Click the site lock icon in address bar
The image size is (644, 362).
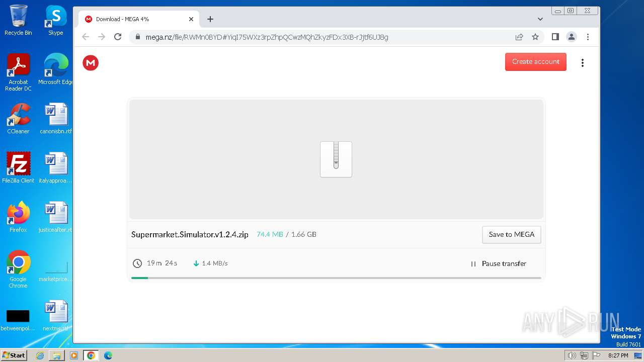[x=137, y=37]
